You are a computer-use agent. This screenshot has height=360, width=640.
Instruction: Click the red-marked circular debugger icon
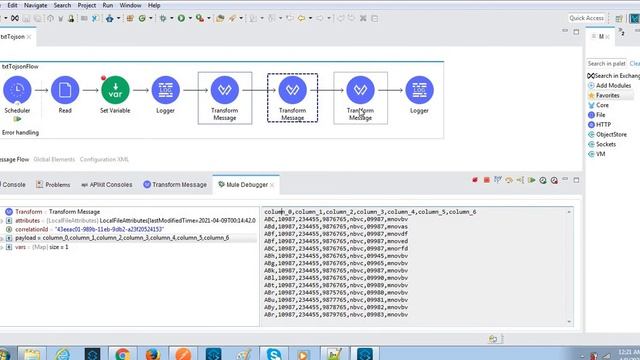coord(554,180)
